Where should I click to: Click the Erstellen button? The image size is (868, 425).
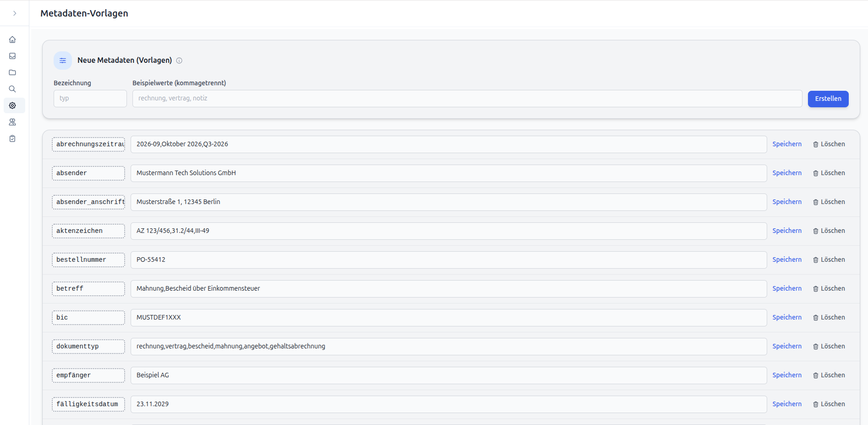tap(828, 99)
